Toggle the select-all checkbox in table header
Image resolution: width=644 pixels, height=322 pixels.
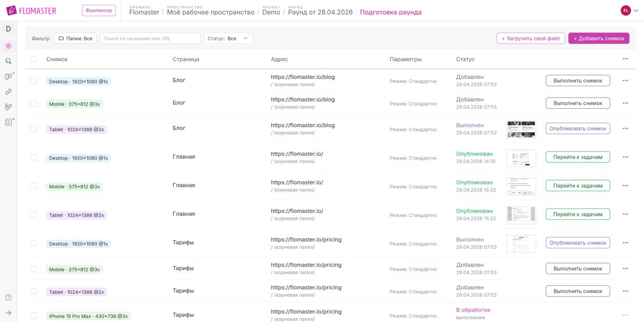coord(33,59)
